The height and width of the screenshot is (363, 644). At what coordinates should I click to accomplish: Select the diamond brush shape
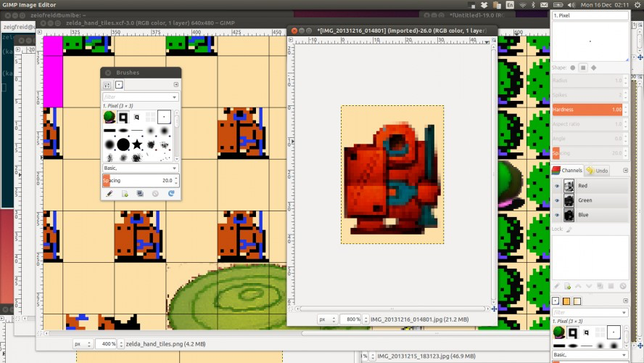tap(593, 68)
